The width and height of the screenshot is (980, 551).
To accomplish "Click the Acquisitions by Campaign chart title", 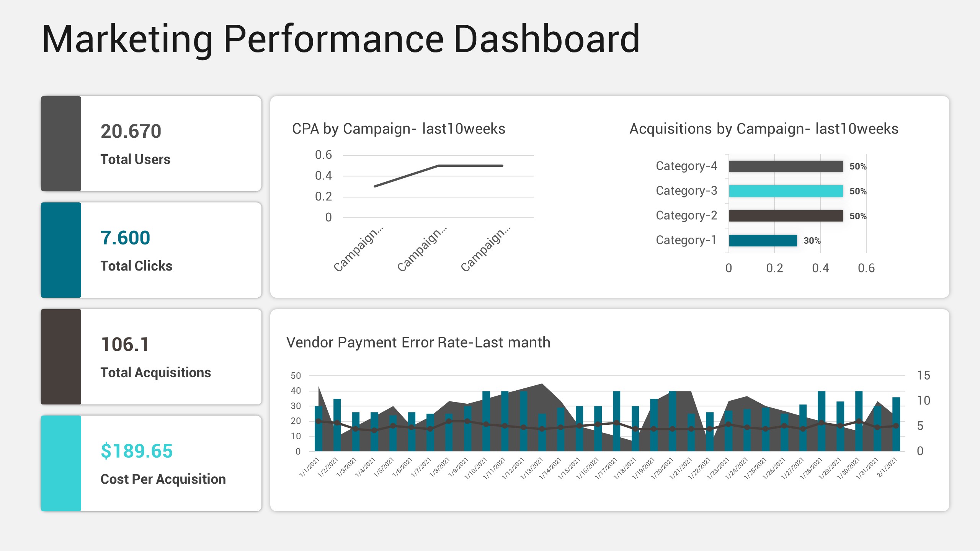I will point(765,129).
